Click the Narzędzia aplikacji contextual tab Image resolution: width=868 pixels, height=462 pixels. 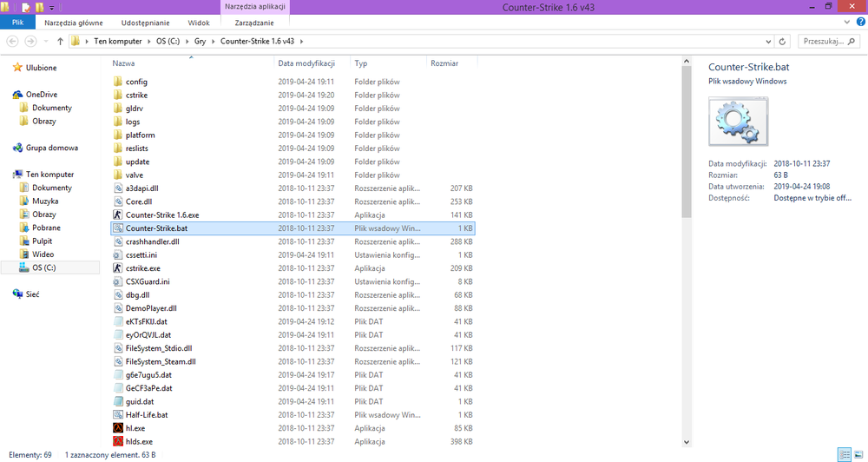tap(255, 7)
